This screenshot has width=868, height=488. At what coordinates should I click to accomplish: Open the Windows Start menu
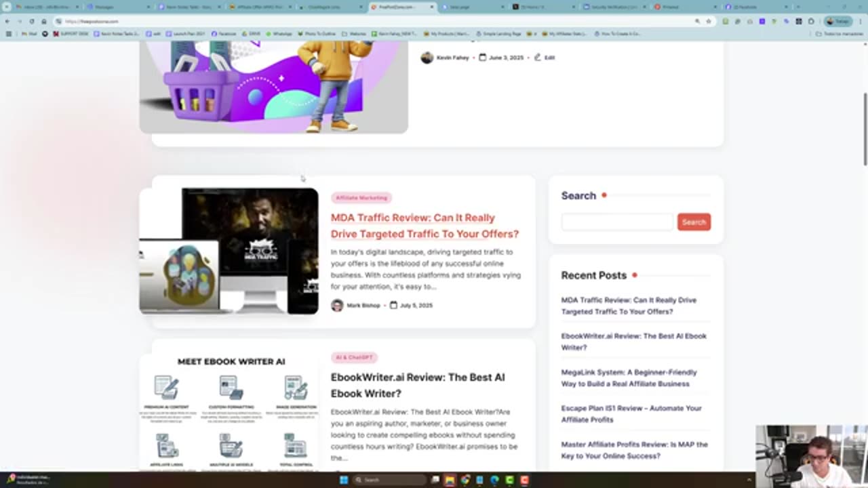coord(344,480)
